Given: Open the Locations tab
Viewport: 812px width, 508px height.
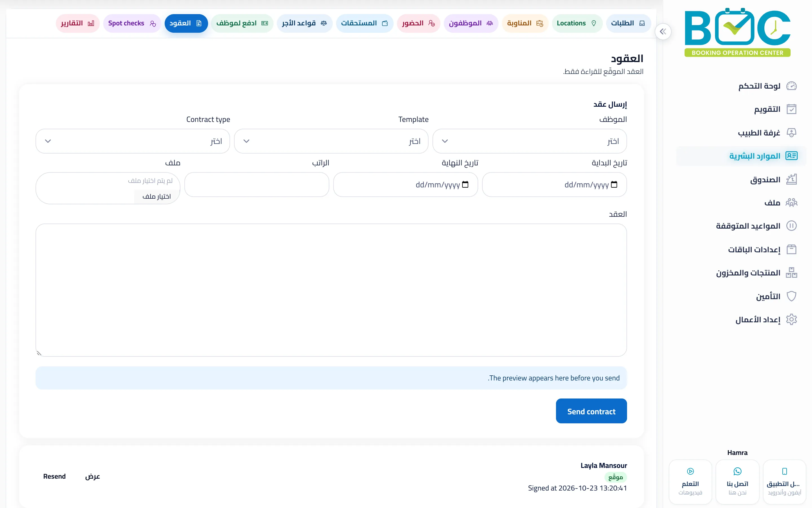Looking at the screenshot, I should tap(577, 23).
